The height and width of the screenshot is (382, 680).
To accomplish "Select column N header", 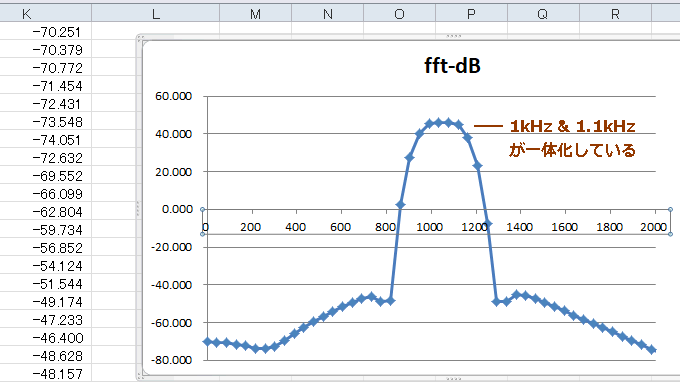I will 327,13.
